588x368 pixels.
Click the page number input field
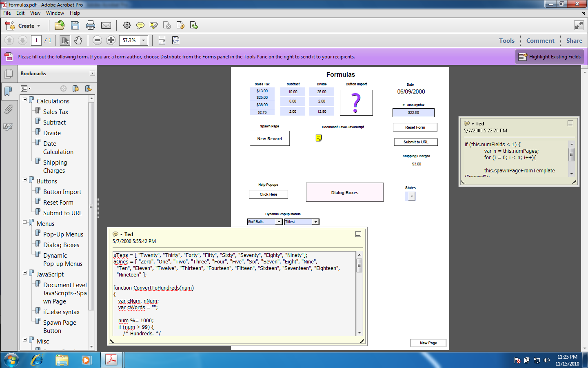point(36,40)
